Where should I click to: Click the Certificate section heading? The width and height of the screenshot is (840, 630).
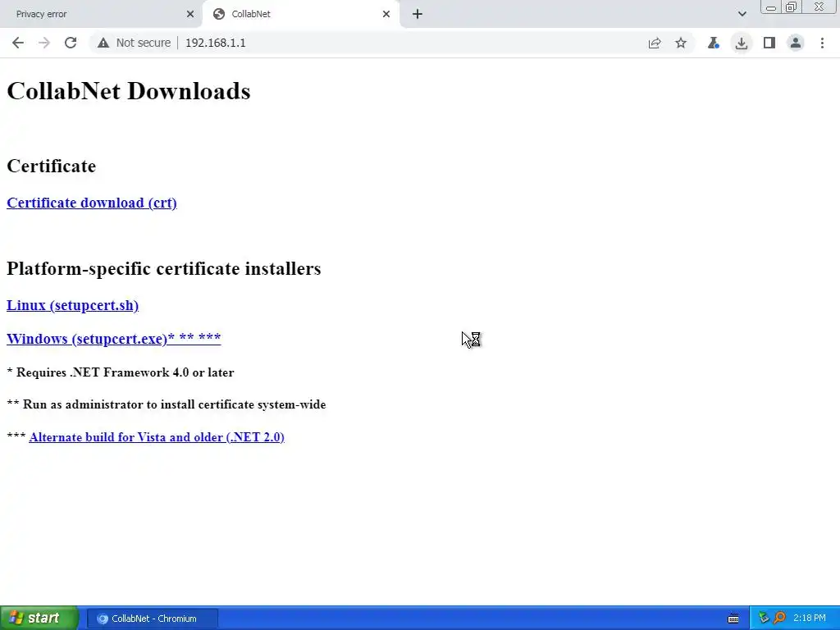click(52, 166)
